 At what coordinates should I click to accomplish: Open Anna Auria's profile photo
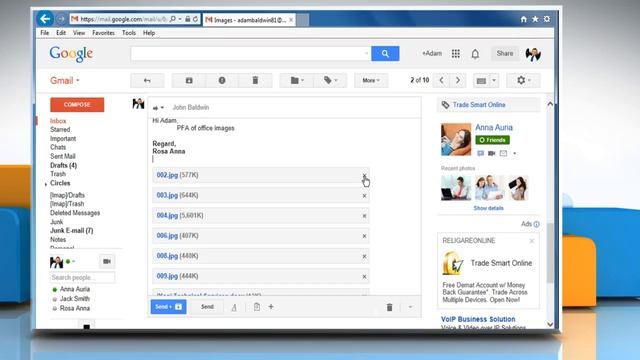456,139
